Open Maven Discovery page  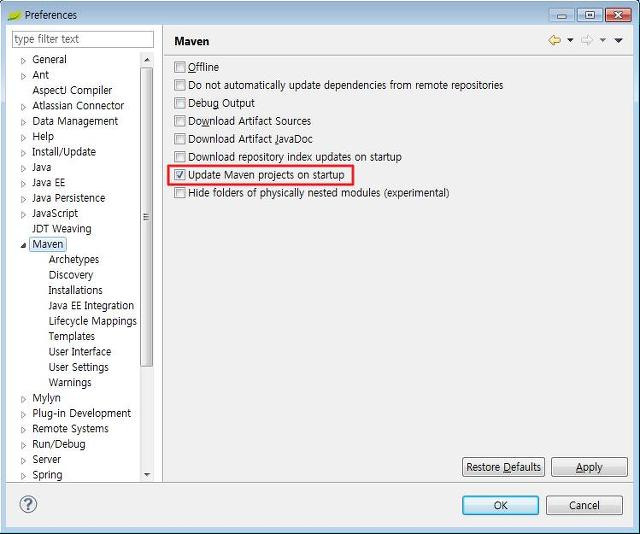pyautogui.click(x=71, y=275)
